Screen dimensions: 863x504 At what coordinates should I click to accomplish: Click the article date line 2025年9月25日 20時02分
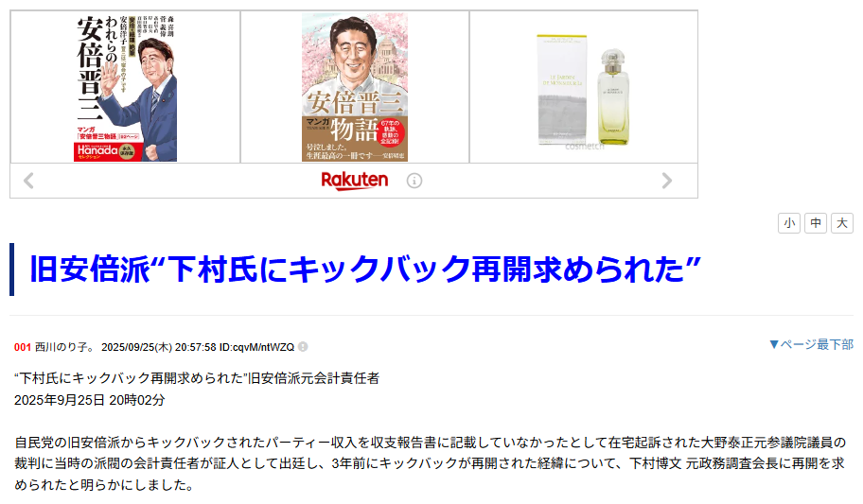[90, 400]
